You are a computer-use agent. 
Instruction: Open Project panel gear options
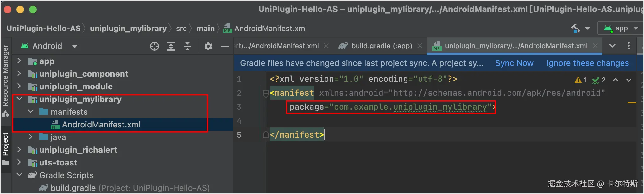208,46
